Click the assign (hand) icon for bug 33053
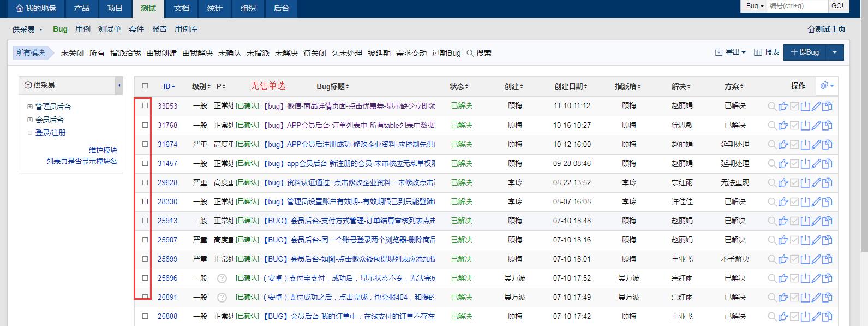 (x=783, y=106)
